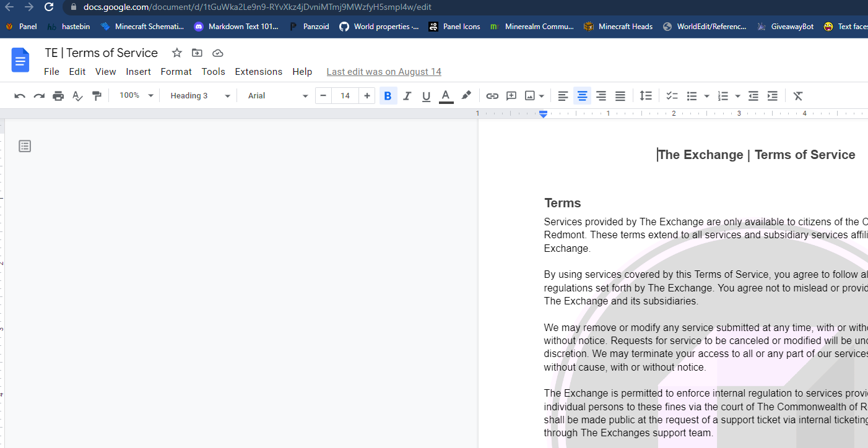The image size is (868, 448).
Task: Open the Minecraft Heads bookmark
Action: pos(618,27)
